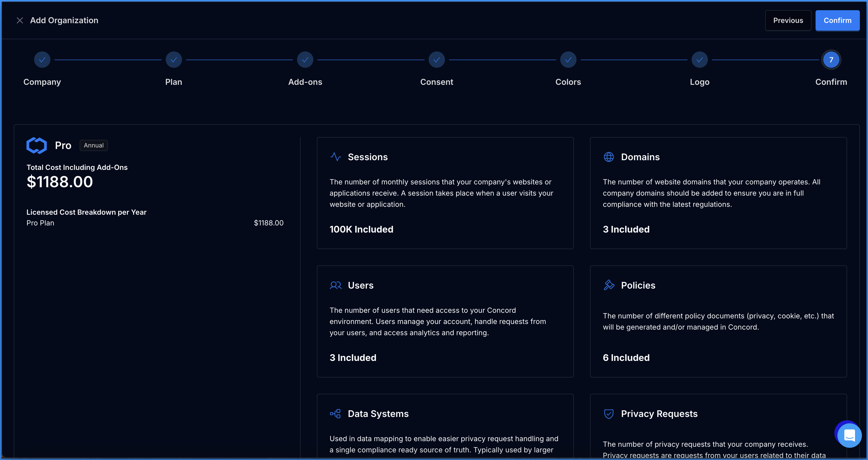Click the Domains card heading
This screenshot has height=460, width=868.
[x=640, y=157]
